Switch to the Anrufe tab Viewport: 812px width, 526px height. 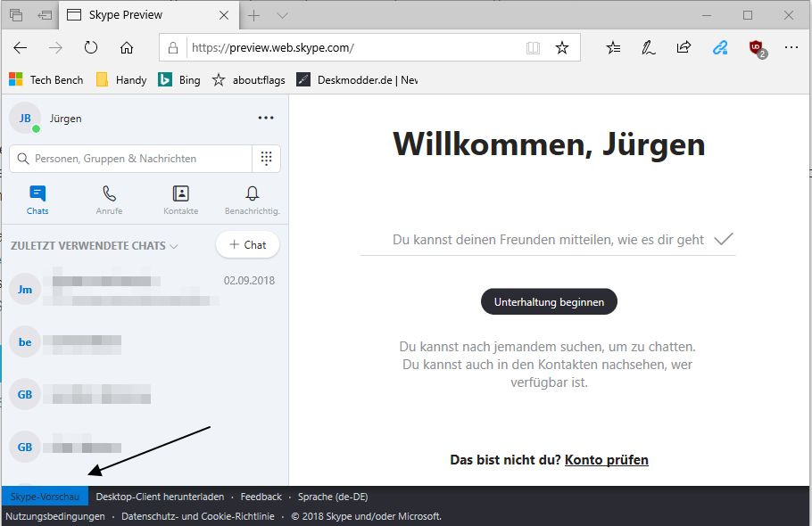(109, 201)
